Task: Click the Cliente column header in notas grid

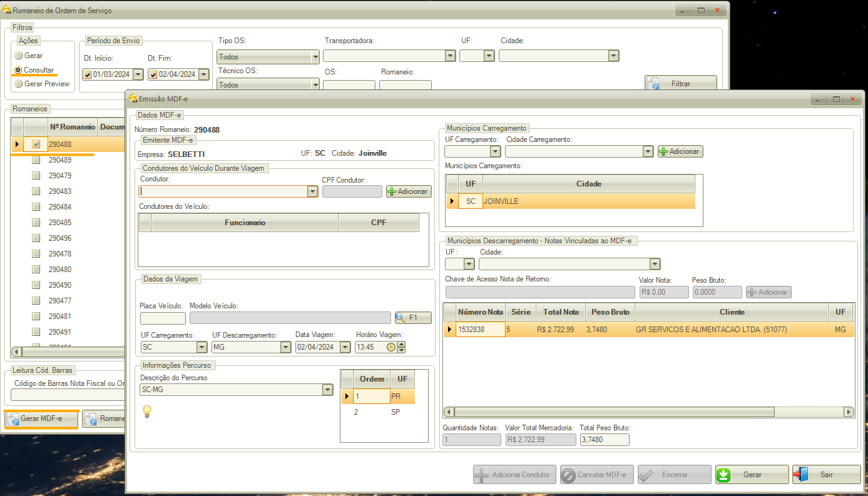Action: pyautogui.click(x=732, y=311)
